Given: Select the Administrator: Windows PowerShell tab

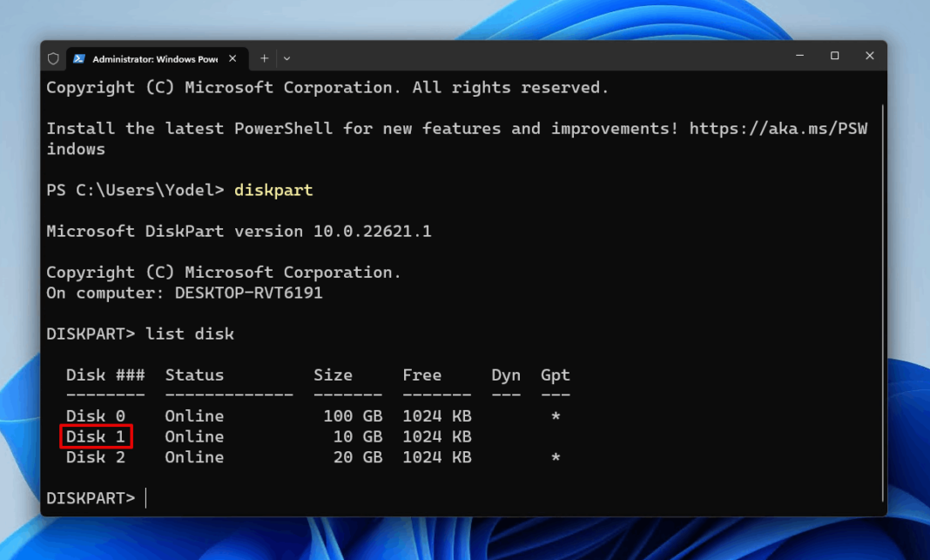Looking at the screenshot, I should click(x=154, y=58).
